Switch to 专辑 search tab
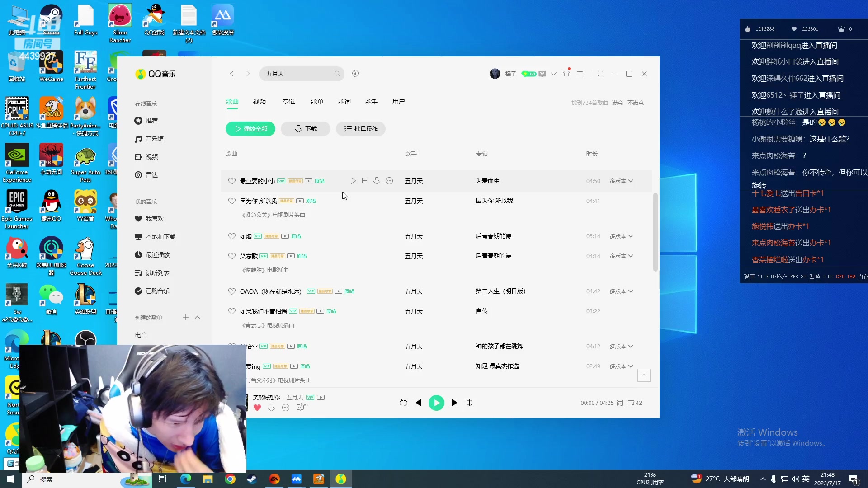This screenshot has height=488, width=868. click(x=288, y=102)
